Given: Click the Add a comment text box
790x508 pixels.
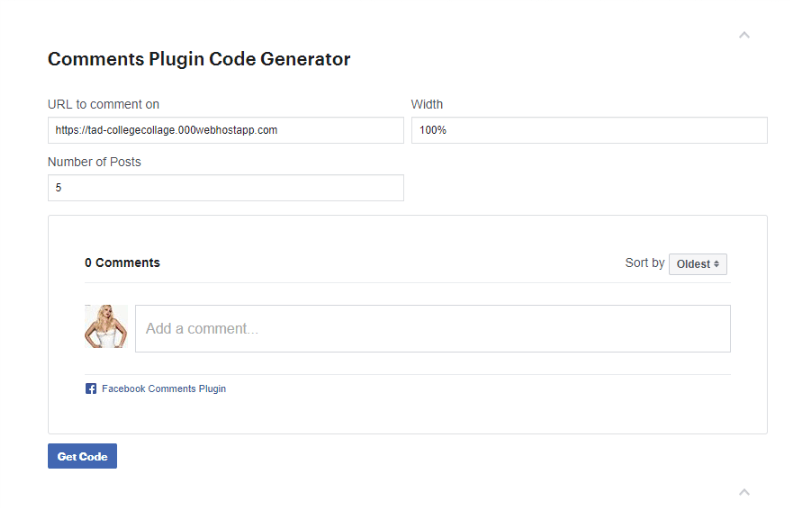Looking at the screenshot, I should pos(433,329).
